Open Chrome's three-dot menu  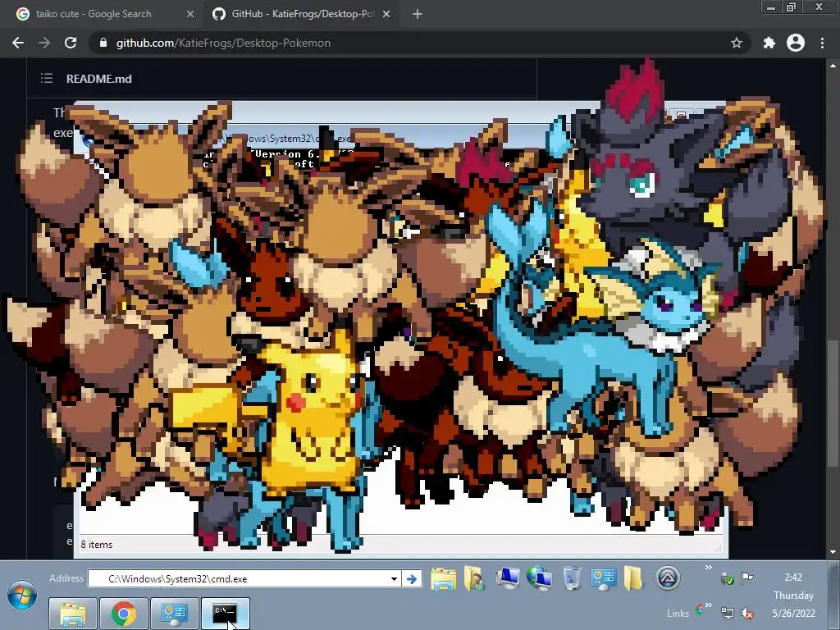pyautogui.click(x=822, y=43)
